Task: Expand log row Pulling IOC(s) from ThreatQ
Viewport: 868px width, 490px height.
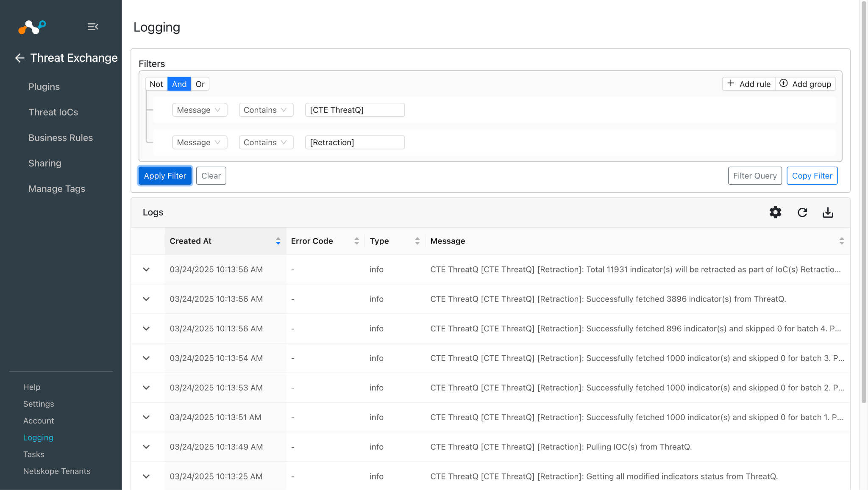Action: (146, 447)
